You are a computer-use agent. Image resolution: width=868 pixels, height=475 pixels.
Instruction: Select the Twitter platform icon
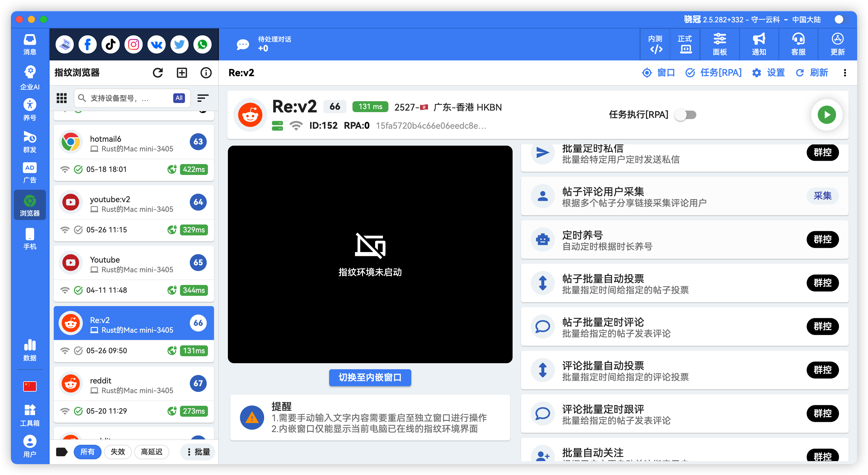[x=179, y=44]
